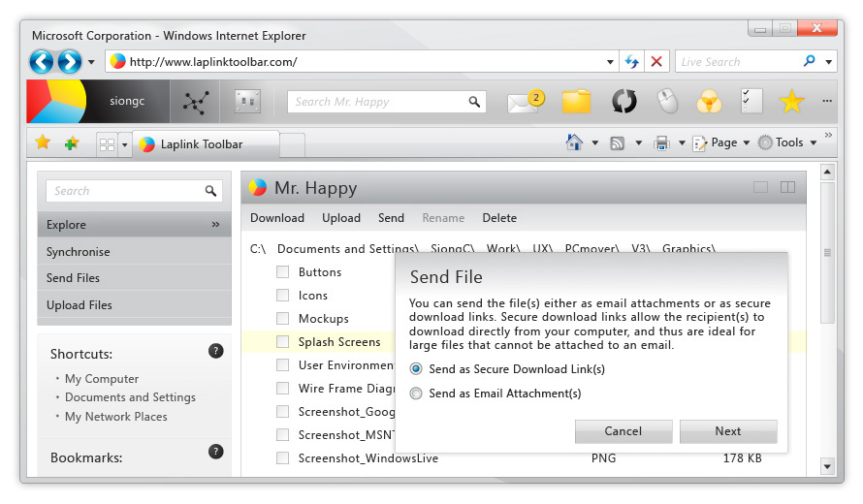This screenshot has height=504, width=863.
Task: Expand the Tools dropdown menu
Action: (787, 143)
